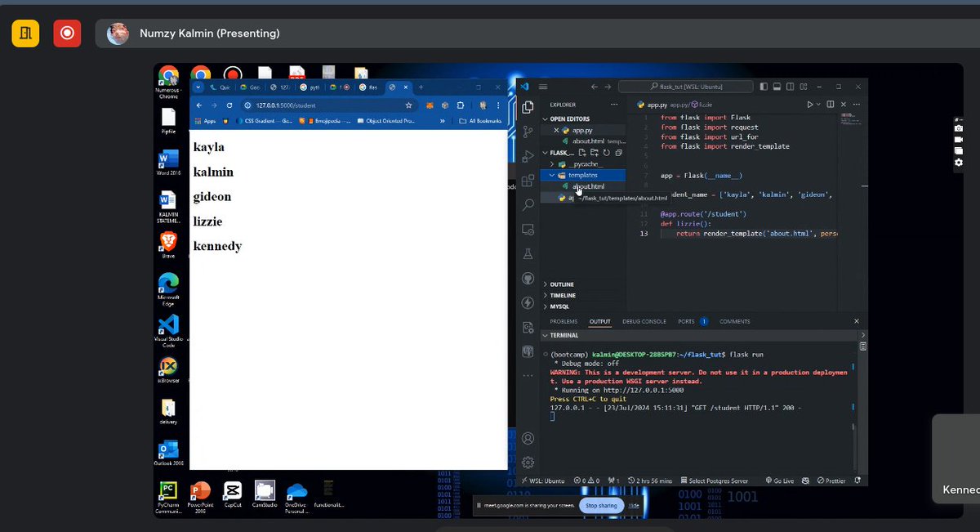Toggle the primary side bar layout
Viewport: 980px width, 532px height.
coord(764,87)
